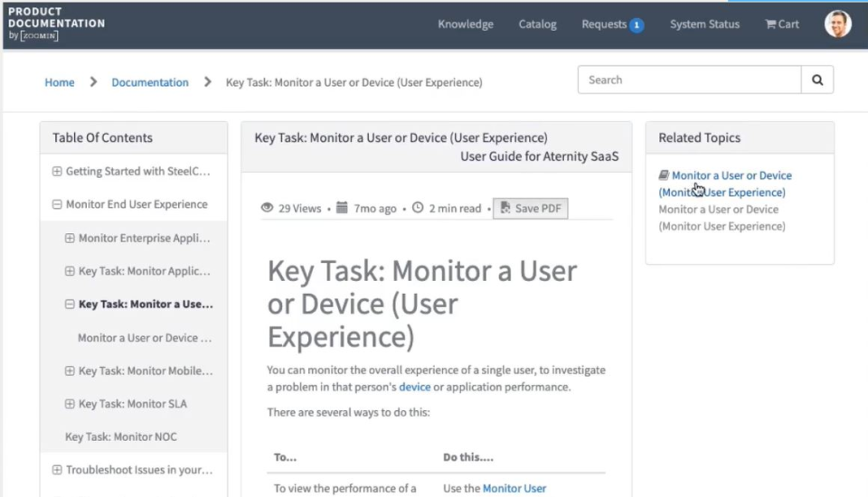Collapse Monitor End User Experience section
This screenshot has width=868, height=497.
(57, 204)
